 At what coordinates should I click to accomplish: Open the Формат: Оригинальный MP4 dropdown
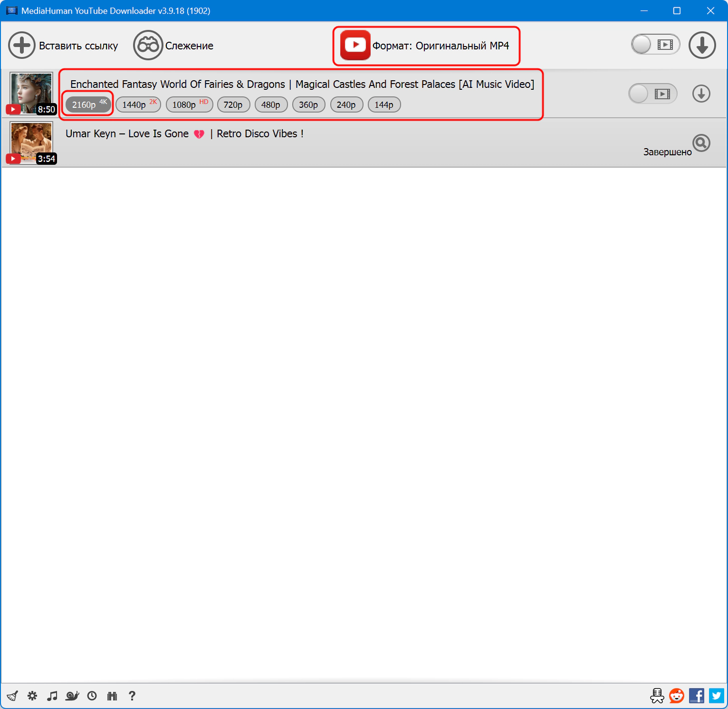pos(426,46)
